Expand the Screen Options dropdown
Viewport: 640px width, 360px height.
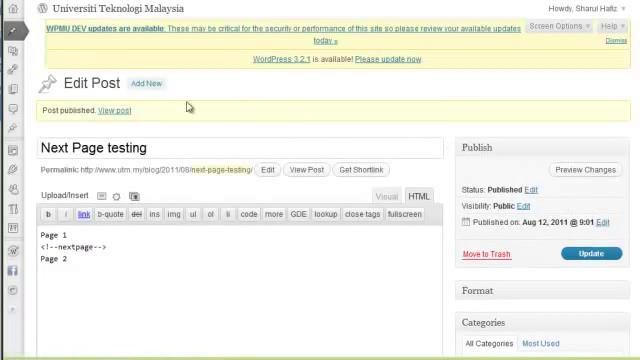click(x=560, y=26)
